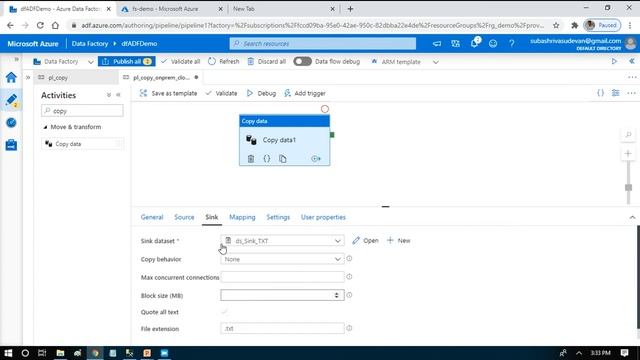Click pipeline Validate button

pyautogui.click(x=221, y=93)
